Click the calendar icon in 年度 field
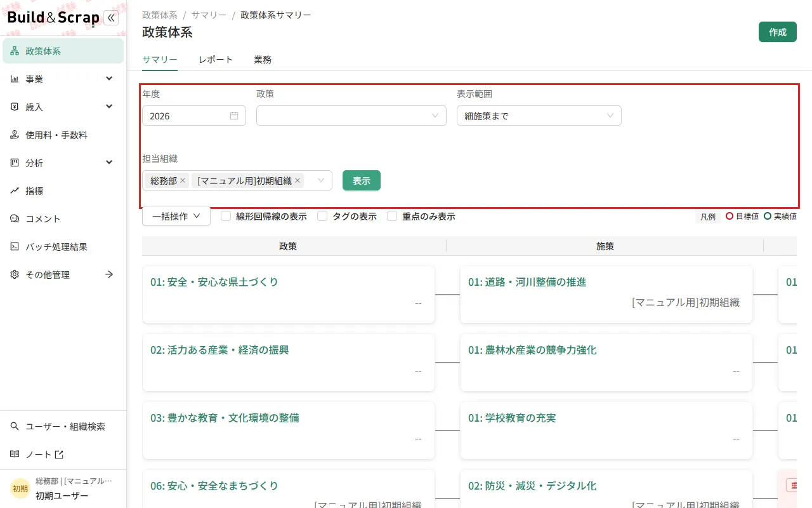Screen dimensions: 812x508 pyautogui.click(x=234, y=116)
